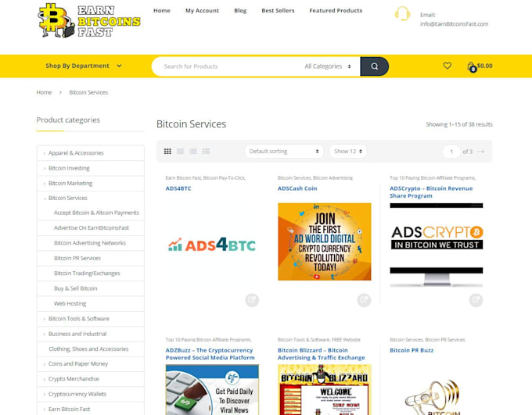
Task: Click Bitcoin Advertising tag above ADSCash Coin
Action: (332, 178)
